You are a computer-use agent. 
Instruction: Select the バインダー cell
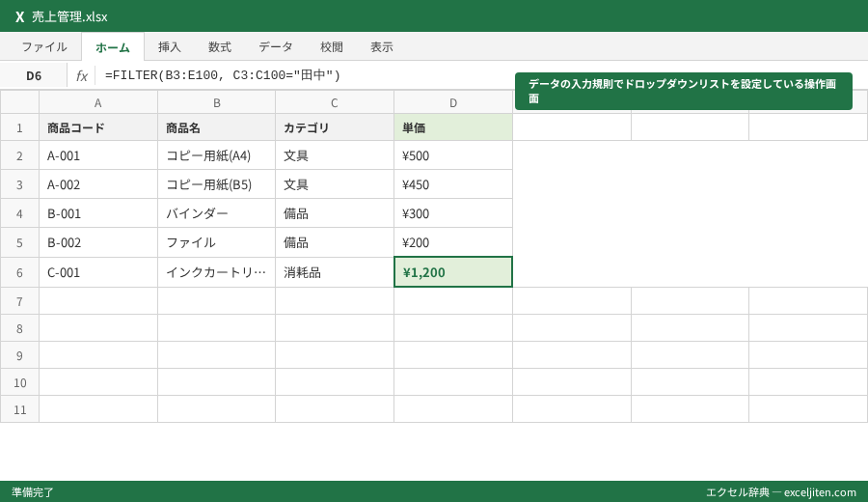tap(216, 213)
